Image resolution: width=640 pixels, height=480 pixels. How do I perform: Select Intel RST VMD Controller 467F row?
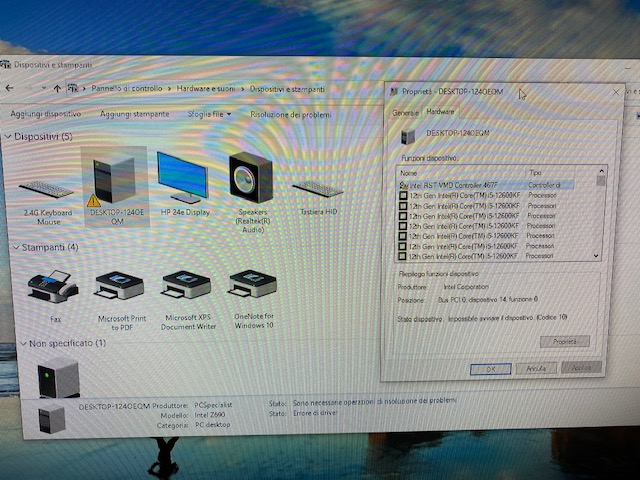point(486,185)
